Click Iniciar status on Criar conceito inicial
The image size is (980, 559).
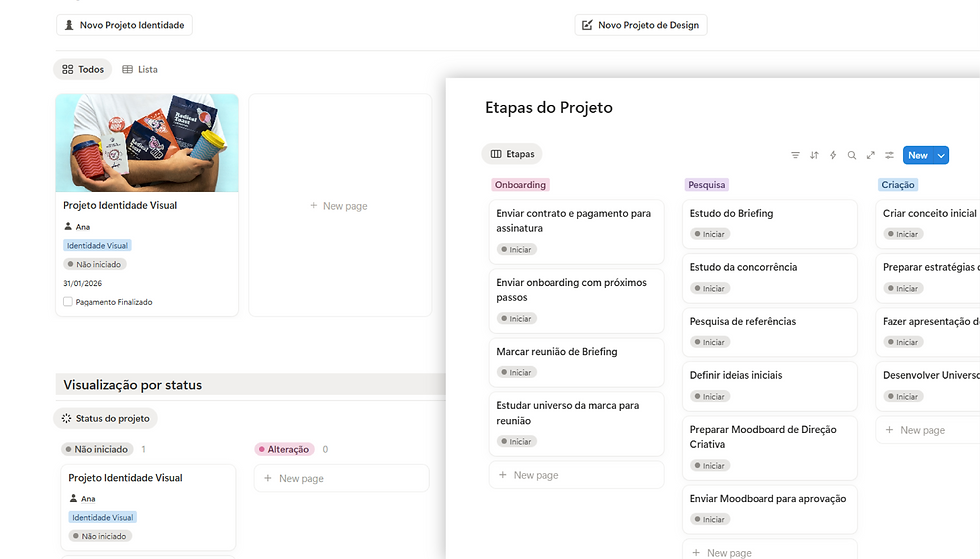point(902,234)
